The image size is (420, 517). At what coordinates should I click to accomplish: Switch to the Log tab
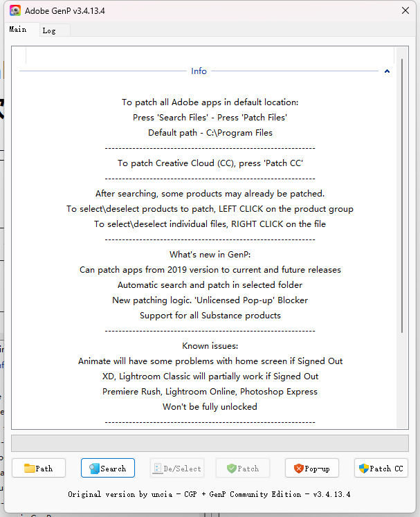(49, 30)
